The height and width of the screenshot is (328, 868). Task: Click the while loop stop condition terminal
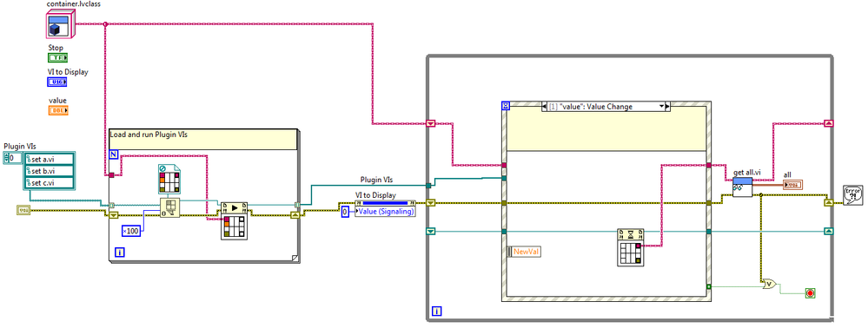pos(811,292)
